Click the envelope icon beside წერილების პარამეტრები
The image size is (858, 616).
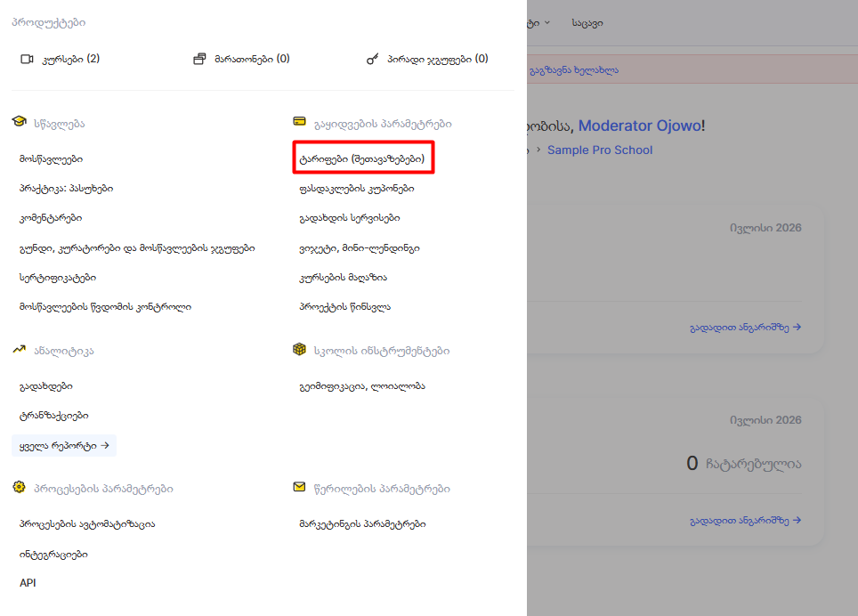click(299, 487)
